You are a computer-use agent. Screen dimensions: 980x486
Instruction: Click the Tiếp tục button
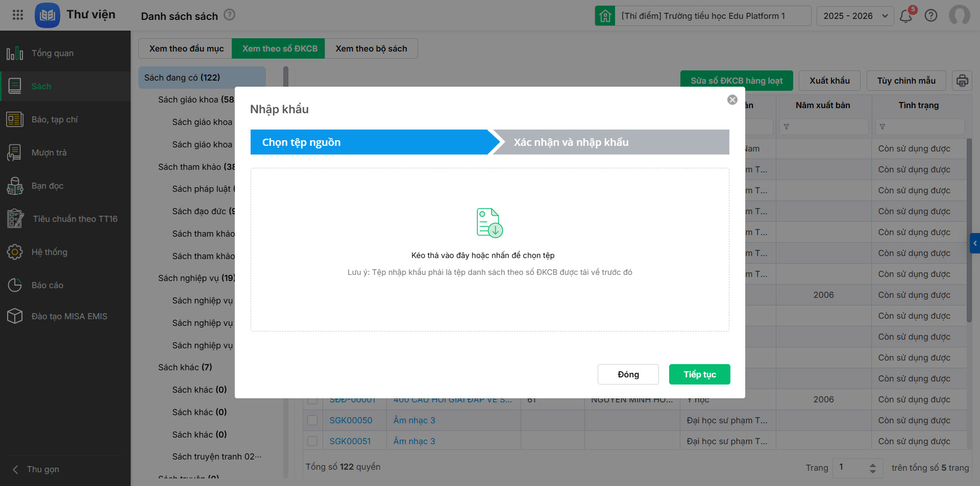pyautogui.click(x=699, y=374)
